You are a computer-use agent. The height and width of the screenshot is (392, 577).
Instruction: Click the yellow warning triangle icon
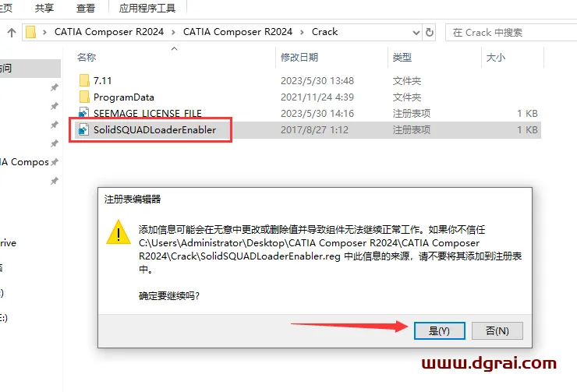(118, 232)
